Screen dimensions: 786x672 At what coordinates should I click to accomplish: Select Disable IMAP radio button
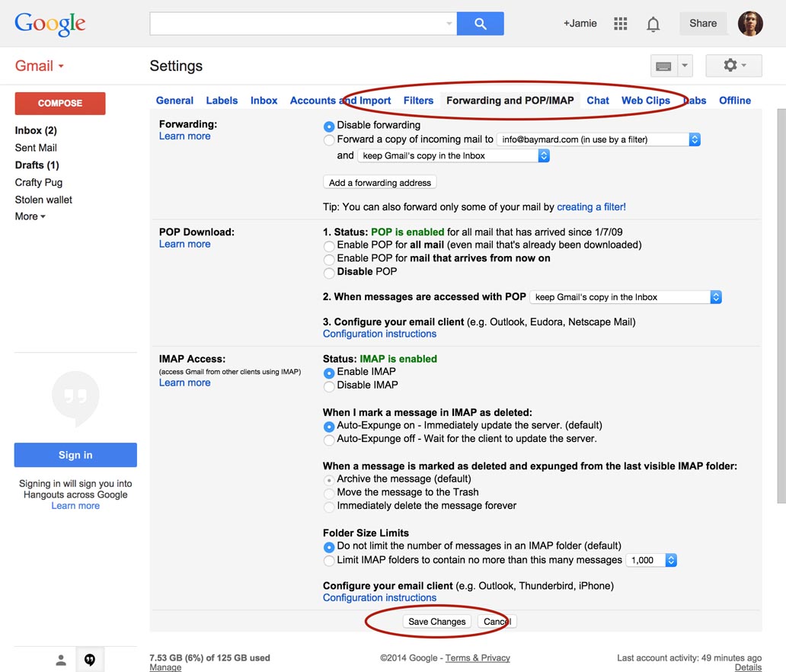click(329, 386)
